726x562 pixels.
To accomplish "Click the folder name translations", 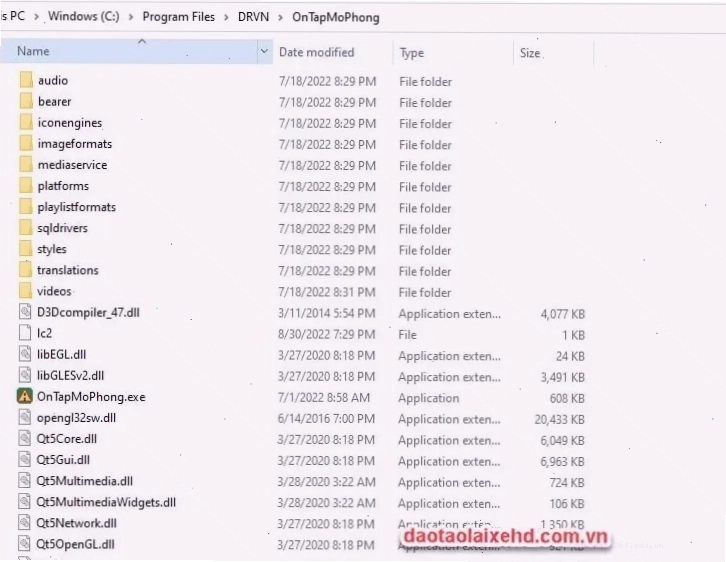I will tap(68, 270).
